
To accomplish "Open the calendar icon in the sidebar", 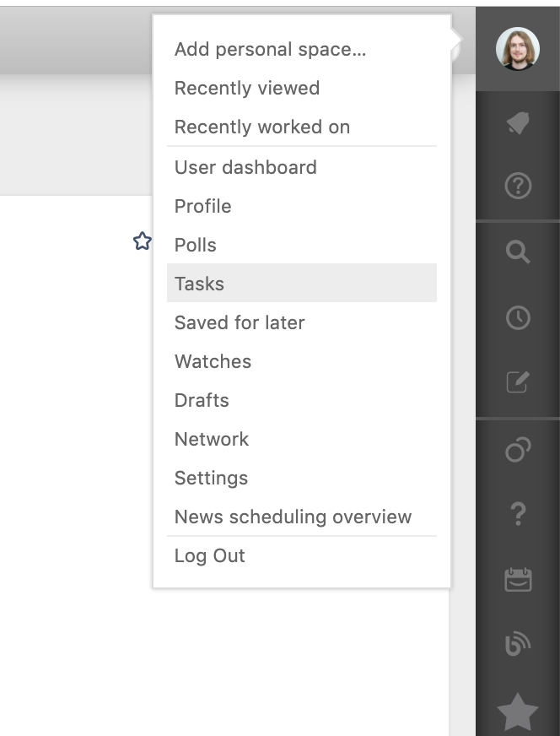I will tap(517, 580).
